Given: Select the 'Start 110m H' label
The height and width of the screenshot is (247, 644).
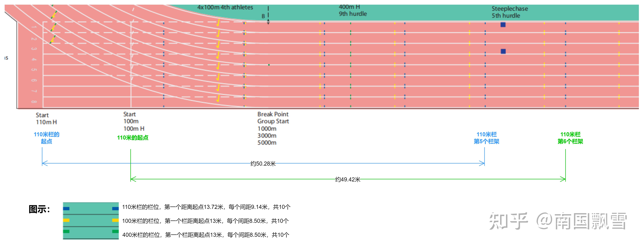Looking at the screenshot, I should 46,119.
